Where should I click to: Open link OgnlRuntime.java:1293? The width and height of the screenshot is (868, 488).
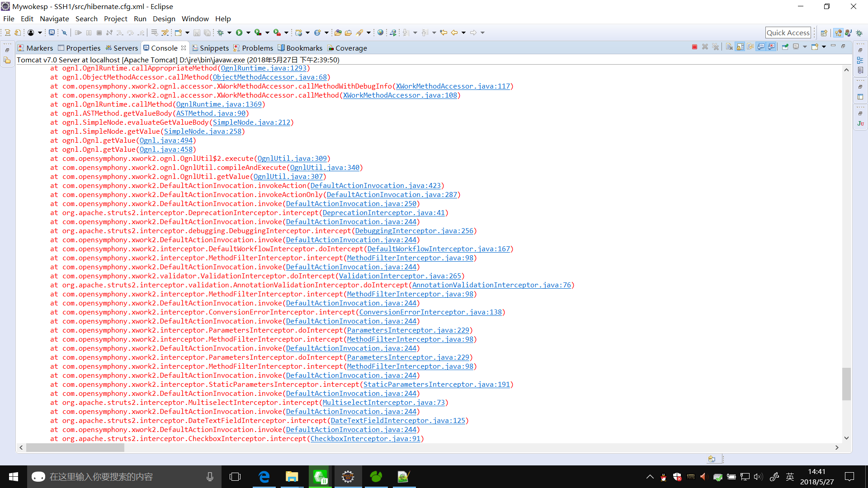[x=264, y=68]
